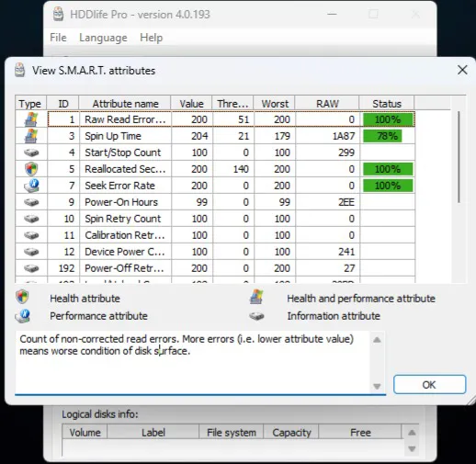Sort by Attribute name column header

click(125, 104)
